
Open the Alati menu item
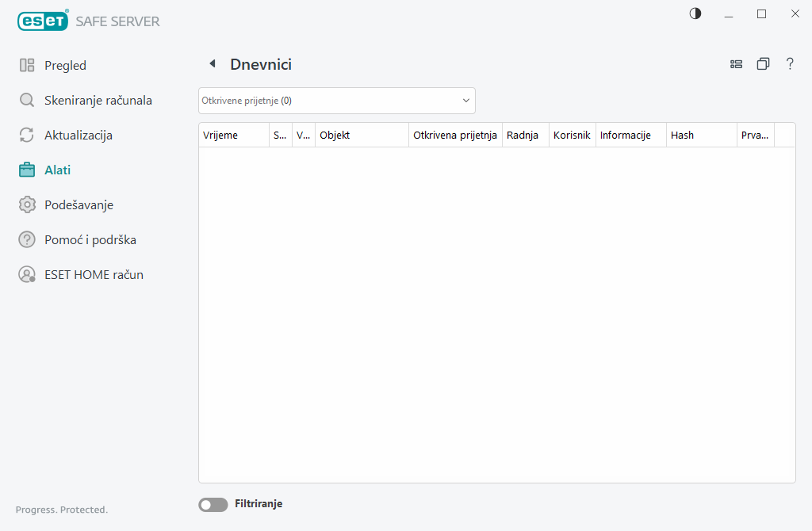coord(57,170)
